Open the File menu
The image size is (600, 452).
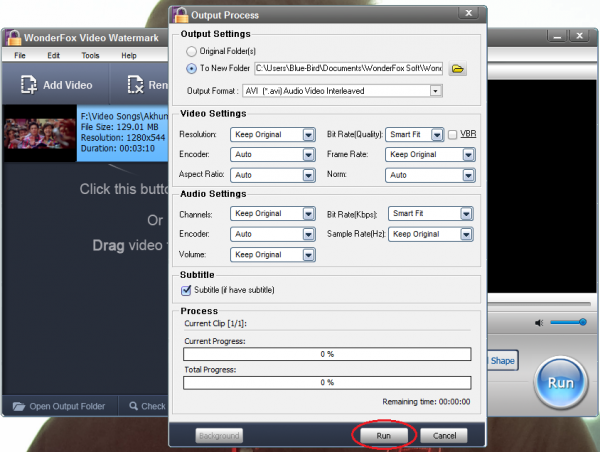(x=20, y=55)
